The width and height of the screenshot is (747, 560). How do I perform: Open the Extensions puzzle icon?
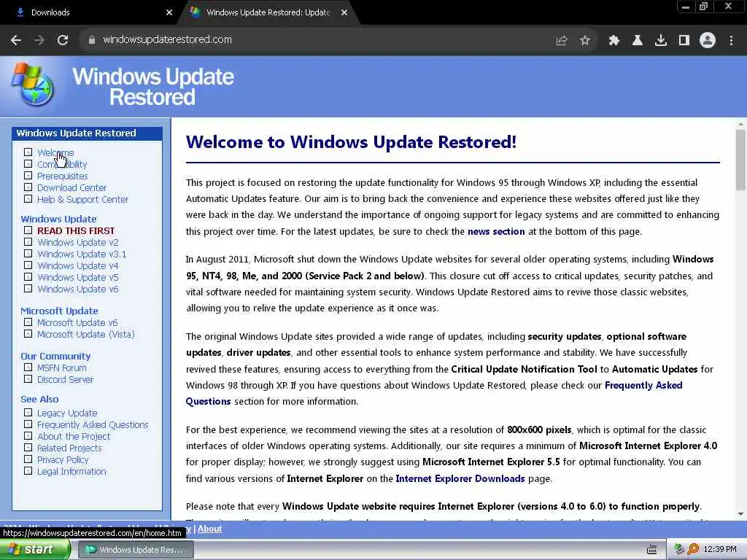[x=614, y=41]
